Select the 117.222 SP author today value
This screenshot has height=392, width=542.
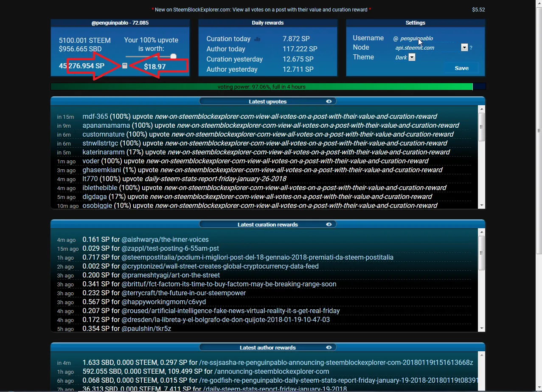(x=300, y=49)
